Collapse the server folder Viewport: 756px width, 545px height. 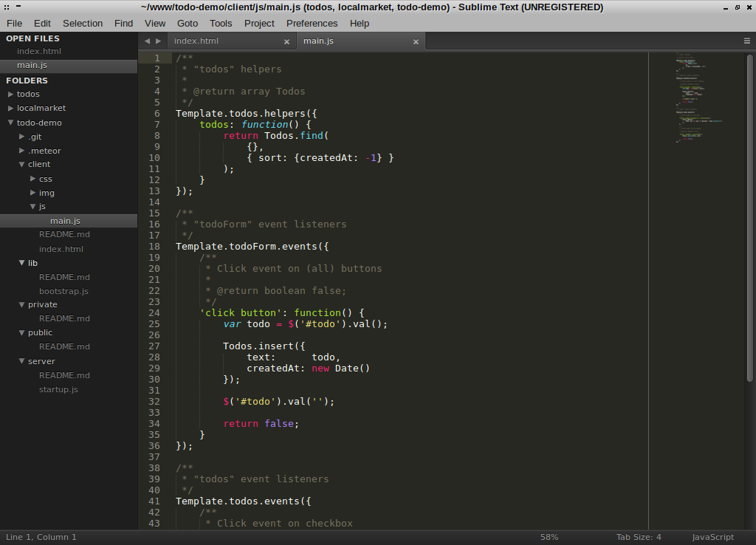click(21, 361)
